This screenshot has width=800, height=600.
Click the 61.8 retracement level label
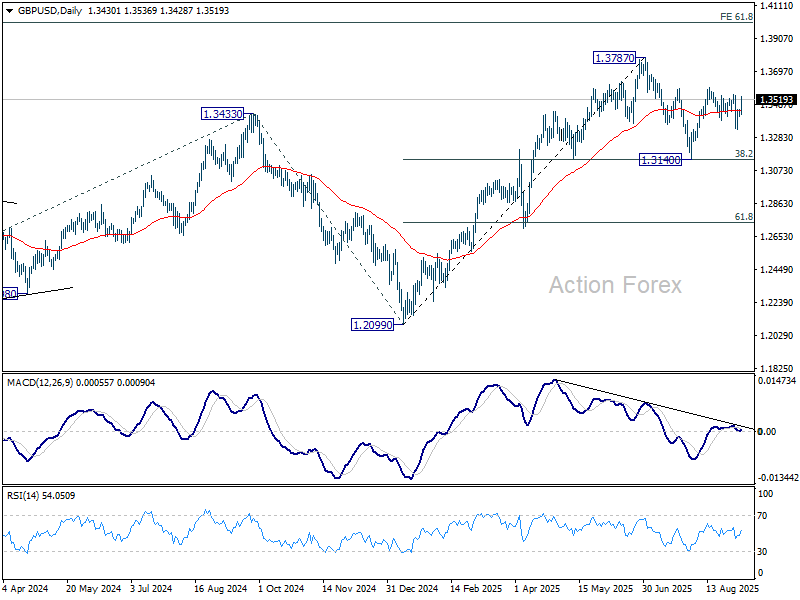[x=744, y=217]
